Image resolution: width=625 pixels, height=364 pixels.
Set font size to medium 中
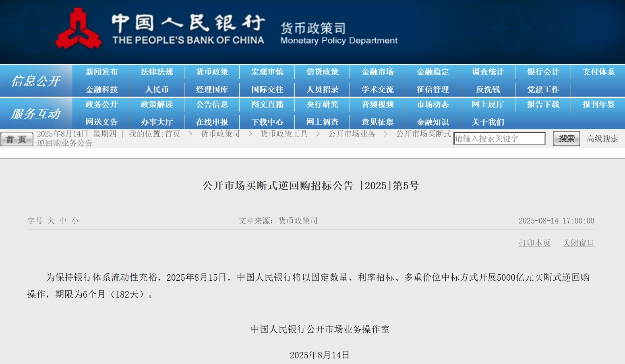click(x=63, y=221)
